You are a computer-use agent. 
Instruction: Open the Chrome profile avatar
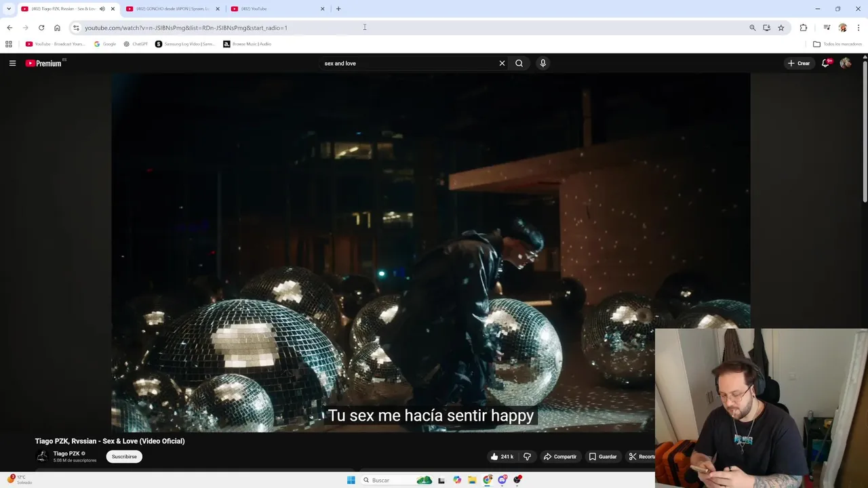pyautogui.click(x=843, y=28)
